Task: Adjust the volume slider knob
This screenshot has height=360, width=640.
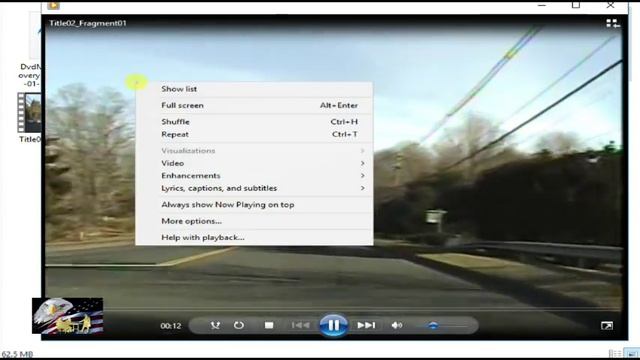Action: pos(433,325)
